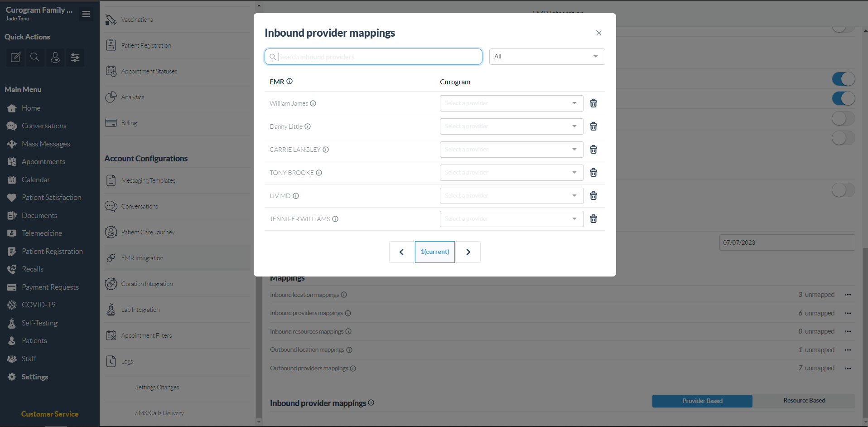Delete the William James provider mapping

click(x=593, y=103)
